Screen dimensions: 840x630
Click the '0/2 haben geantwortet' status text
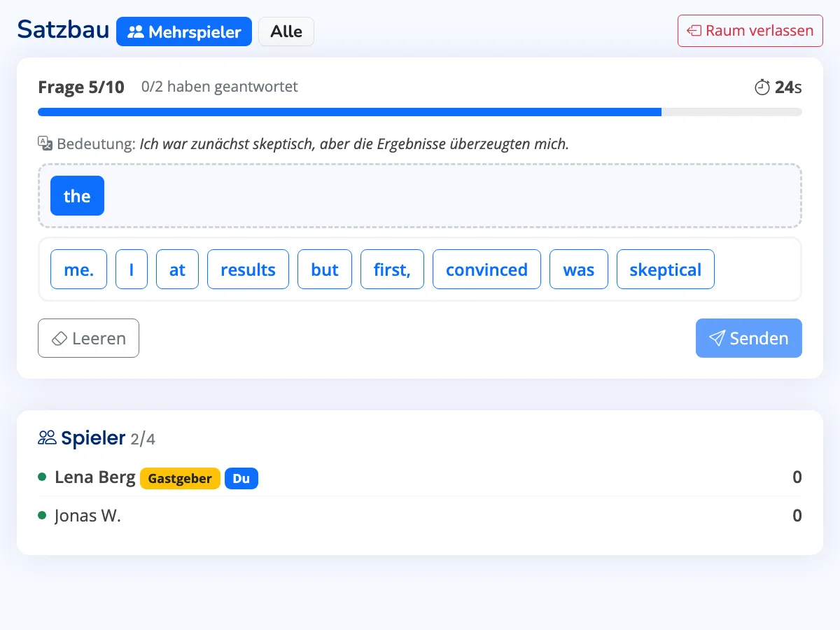click(220, 87)
